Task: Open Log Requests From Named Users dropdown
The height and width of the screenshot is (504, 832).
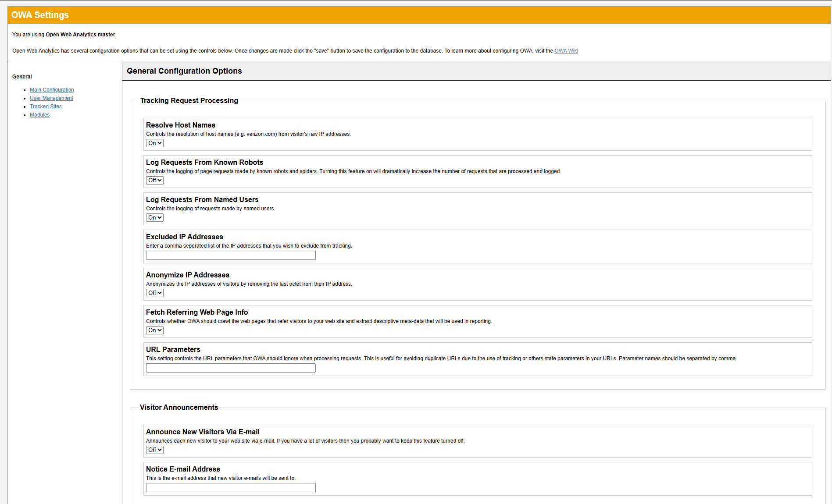Action: point(155,218)
